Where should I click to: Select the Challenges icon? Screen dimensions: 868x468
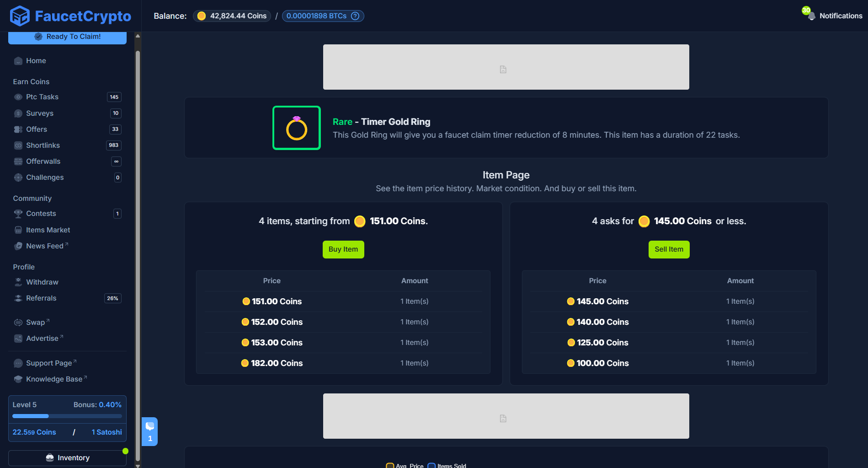point(18,178)
